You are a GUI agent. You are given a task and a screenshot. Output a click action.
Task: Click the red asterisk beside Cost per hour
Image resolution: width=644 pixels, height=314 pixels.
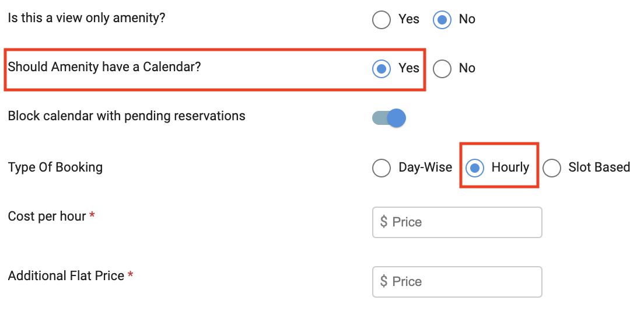tap(92, 215)
